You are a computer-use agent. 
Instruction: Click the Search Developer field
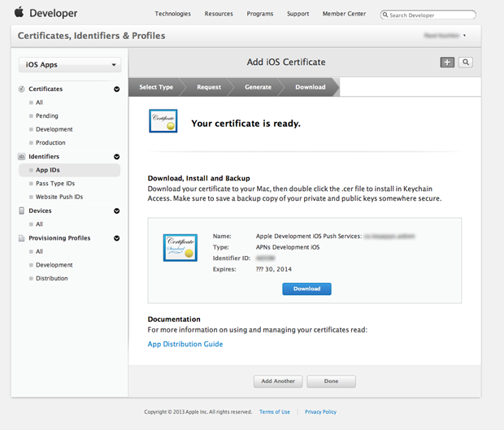point(428,15)
